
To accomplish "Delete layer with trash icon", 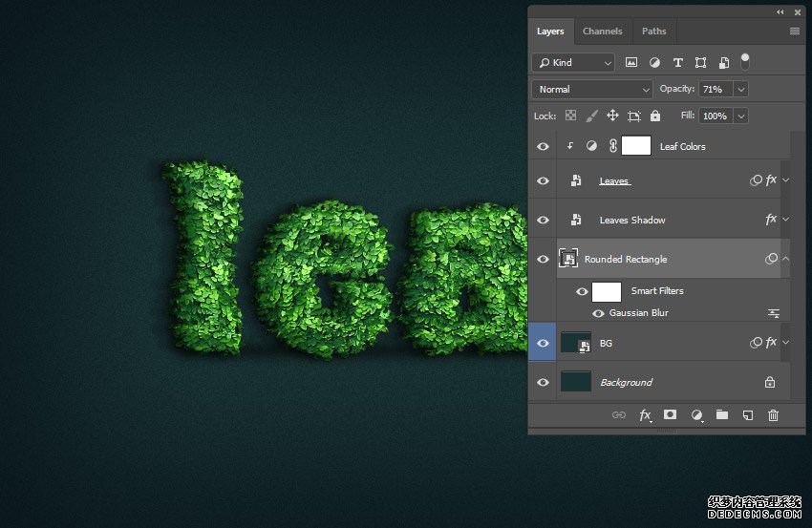I will click(x=773, y=415).
